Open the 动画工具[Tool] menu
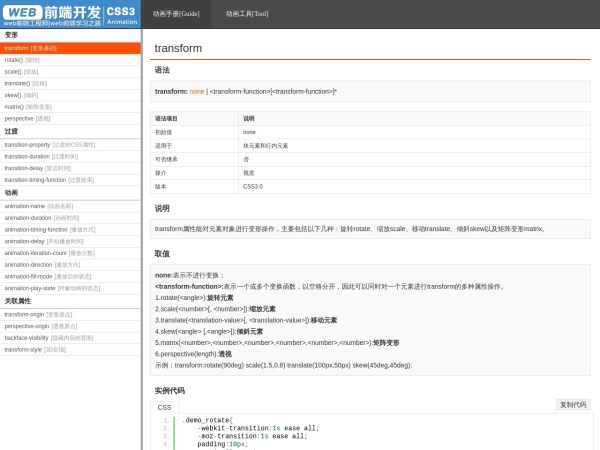This screenshot has height=450, width=600. 246,14
